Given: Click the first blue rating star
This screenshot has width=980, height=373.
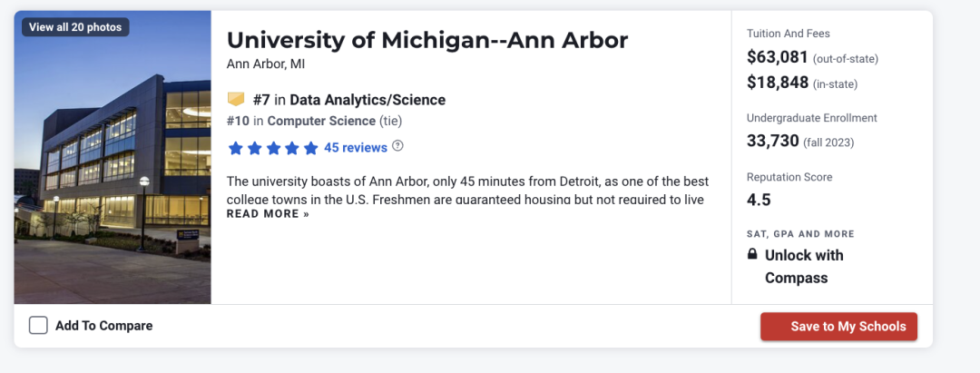Looking at the screenshot, I should pos(235,148).
